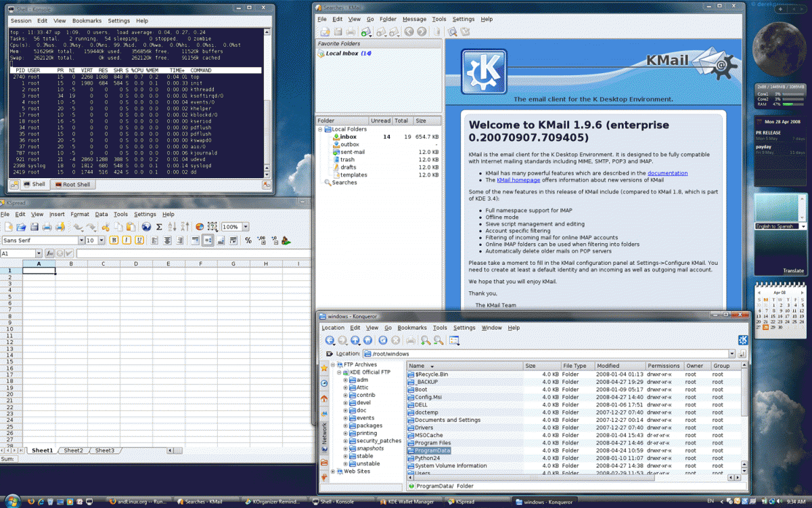Image resolution: width=812 pixels, height=508 pixels.
Task: Toggle align top in KSpread toolbar
Action: point(195,240)
